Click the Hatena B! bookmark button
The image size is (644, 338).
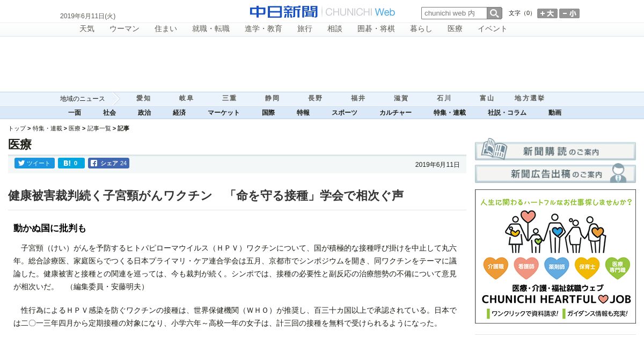[71, 163]
